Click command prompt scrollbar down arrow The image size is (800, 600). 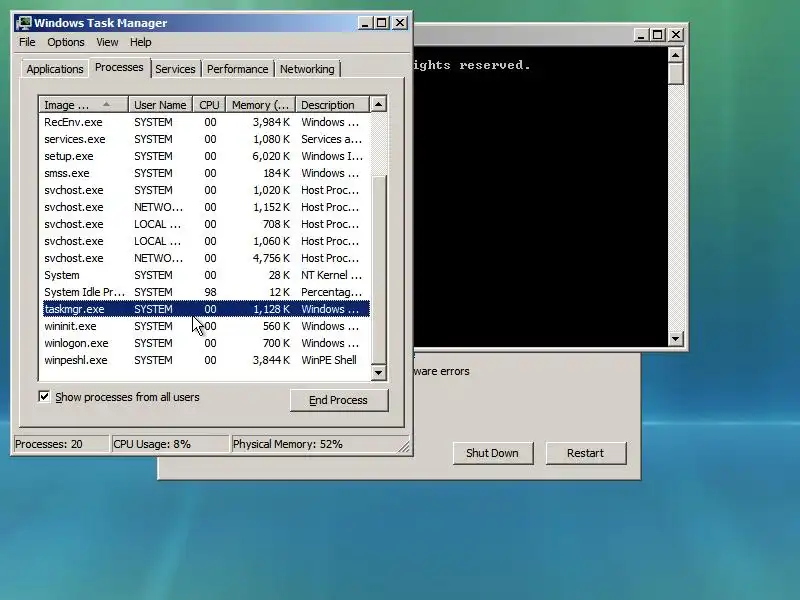point(676,338)
